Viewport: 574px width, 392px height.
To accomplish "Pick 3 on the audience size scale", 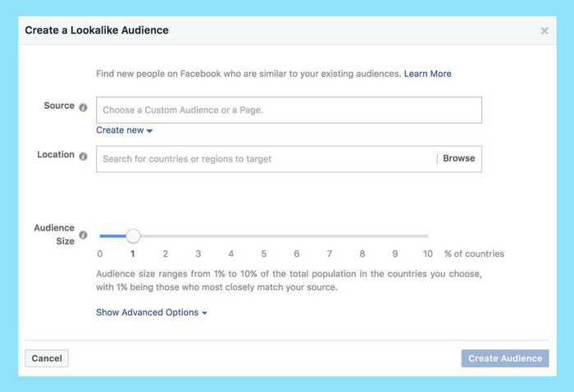I will point(198,236).
